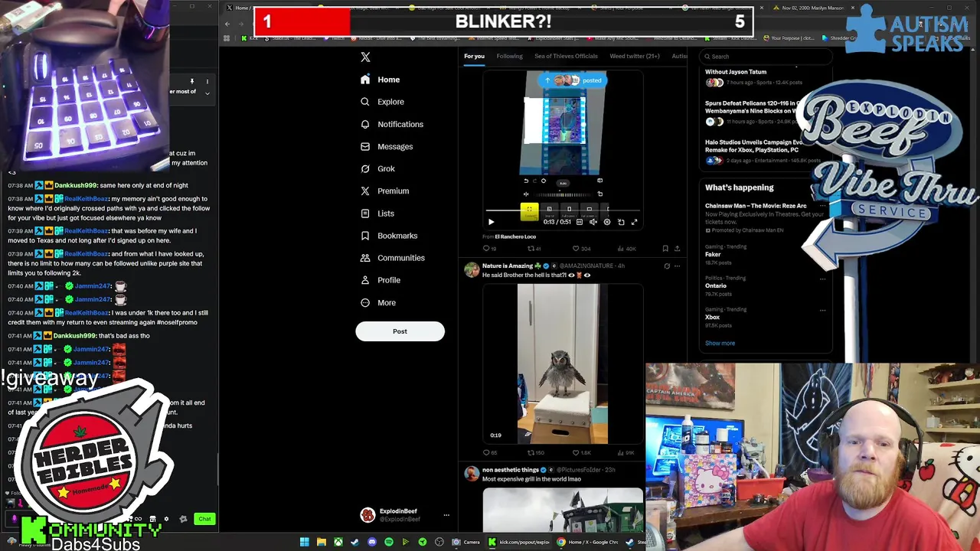Open video playback settings gear
The width and height of the screenshot is (980, 551).
pyautogui.click(x=607, y=222)
